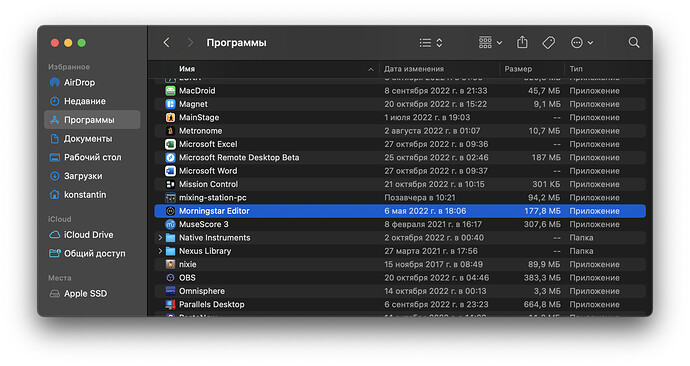This screenshot has height=366, width=690.
Task: Select Apple SSD in the sidebar
Action: pyautogui.click(x=92, y=293)
